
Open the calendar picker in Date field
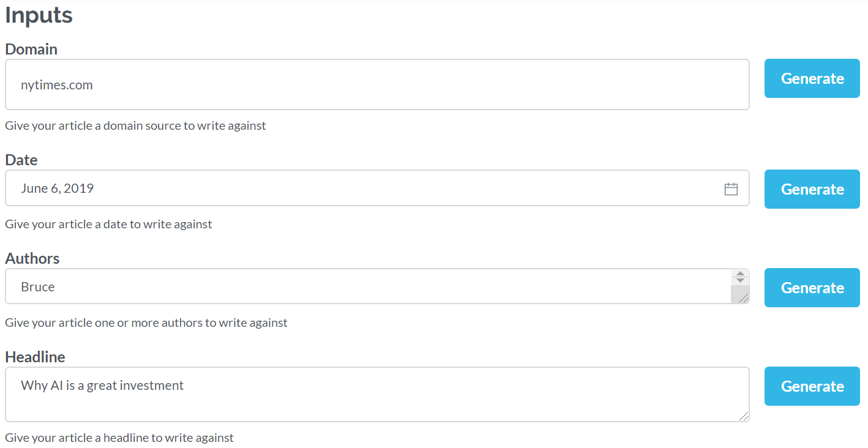click(x=731, y=189)
